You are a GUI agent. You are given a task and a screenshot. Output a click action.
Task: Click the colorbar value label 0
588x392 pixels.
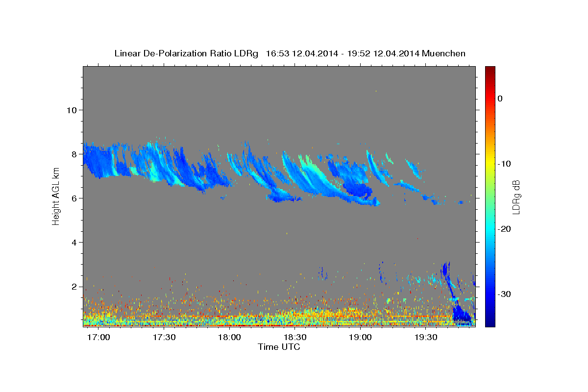point(500,98)
